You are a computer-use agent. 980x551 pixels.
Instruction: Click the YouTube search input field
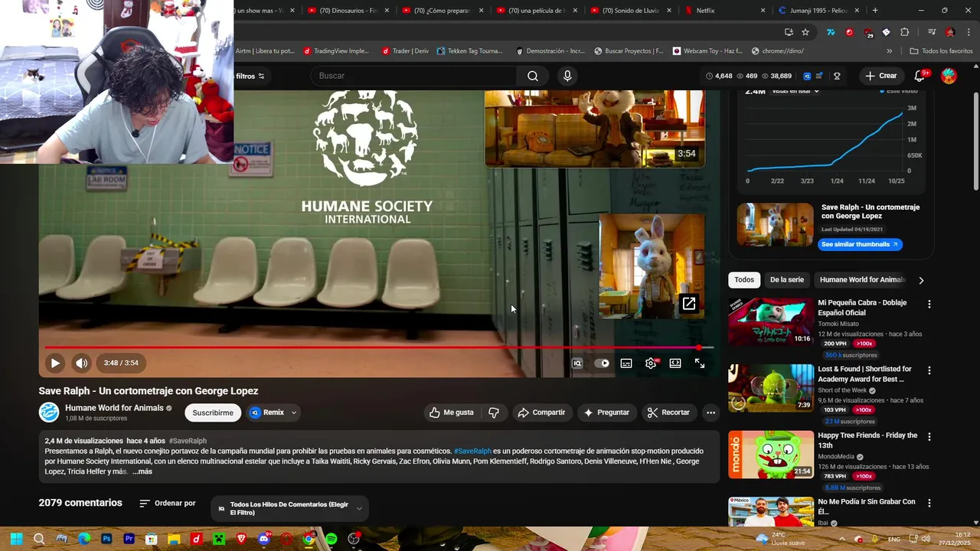(414, 76)
